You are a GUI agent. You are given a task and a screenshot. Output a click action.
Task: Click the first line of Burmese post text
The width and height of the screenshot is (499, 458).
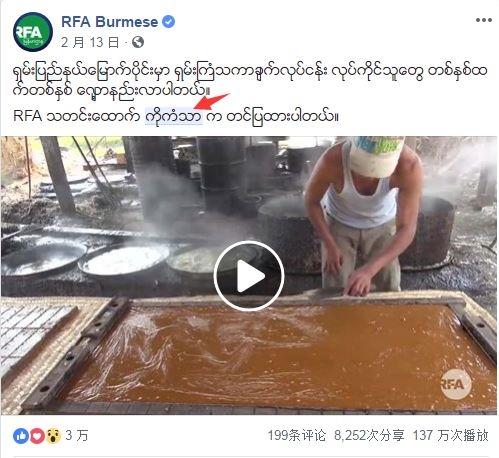[250, 71]
